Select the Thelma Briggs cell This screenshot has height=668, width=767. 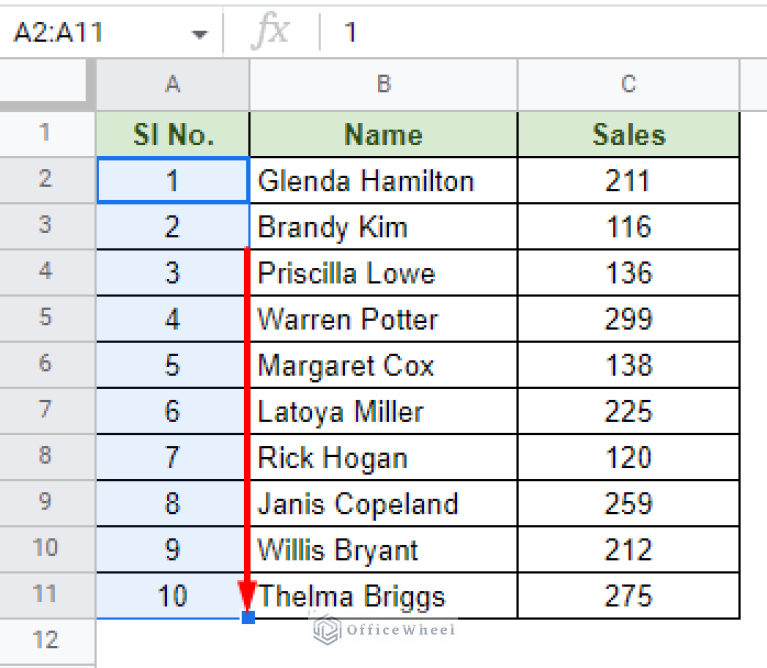[383, 597]
